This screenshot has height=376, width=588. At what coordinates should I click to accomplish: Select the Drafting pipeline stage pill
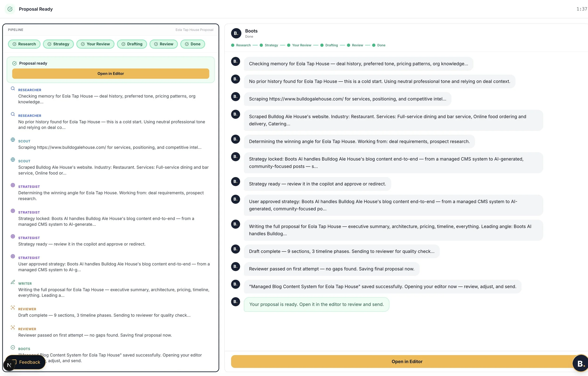(132, 44)
